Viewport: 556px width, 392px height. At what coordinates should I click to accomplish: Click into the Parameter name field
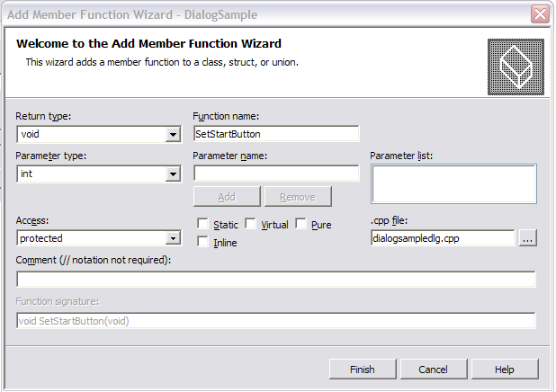[x=276, y=174]
